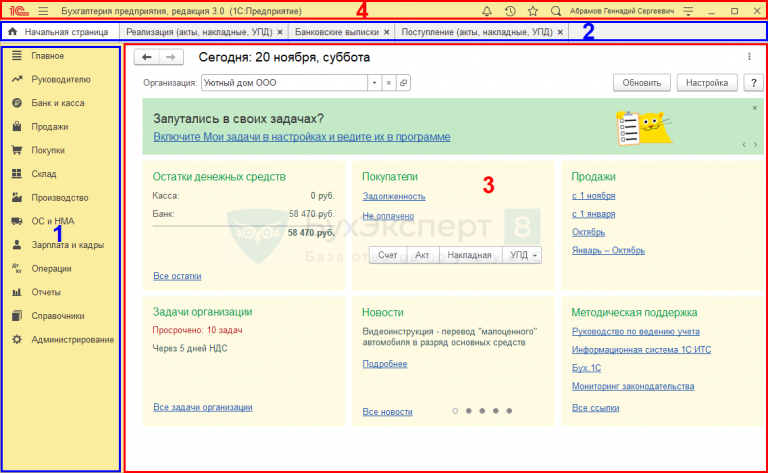Image resolution: width=768 pixels, height=473 pixels.
Task: Open the Банк и касса section
Action: point(58,103)
